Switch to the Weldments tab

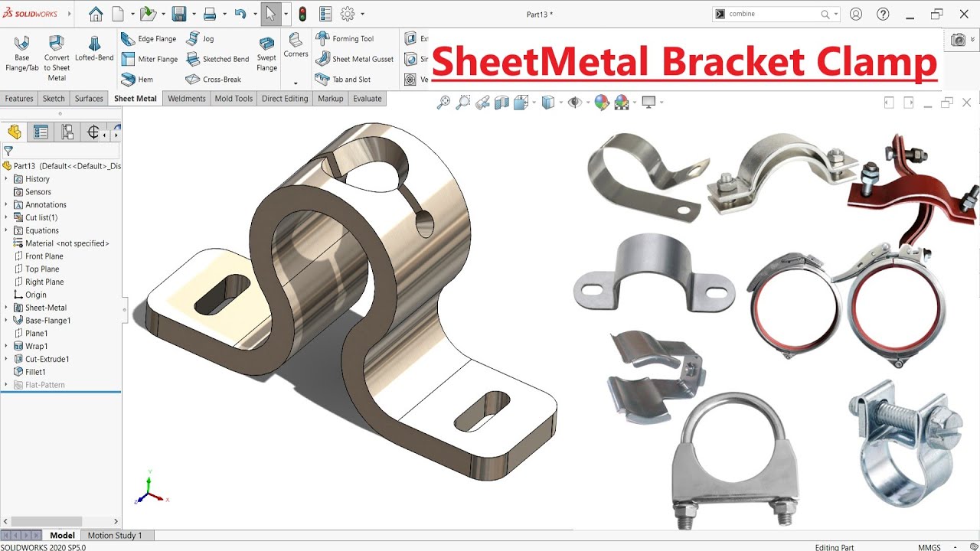[x=187, y=99]
